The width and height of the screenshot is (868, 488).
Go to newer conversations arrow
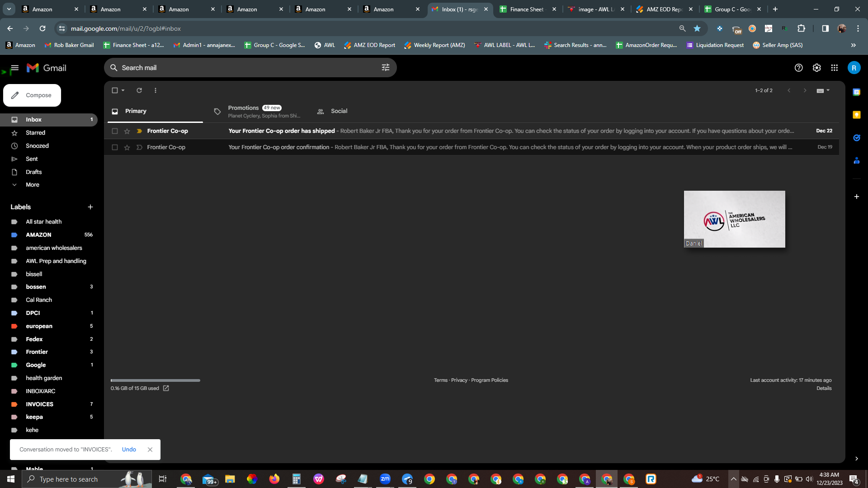coord(789,90)
